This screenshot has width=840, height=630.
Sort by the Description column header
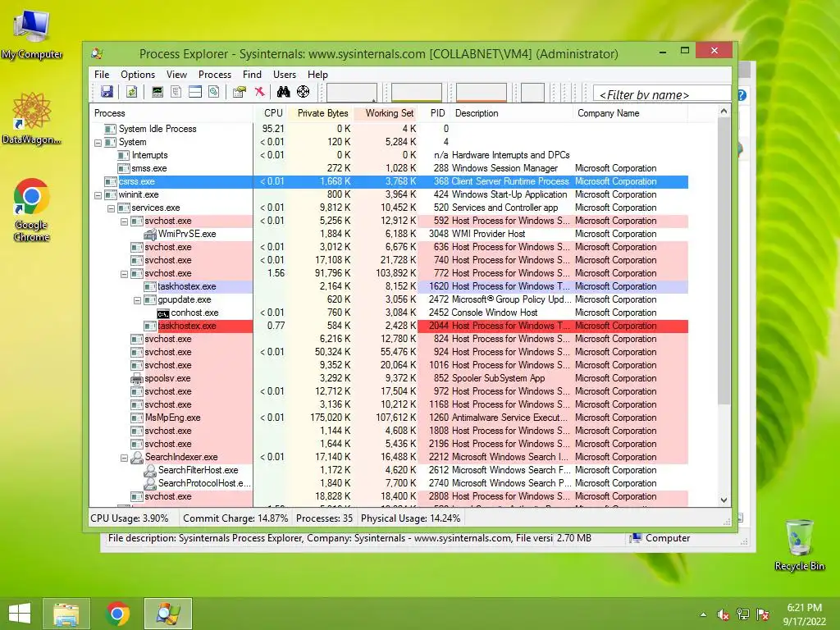point(512,113)
